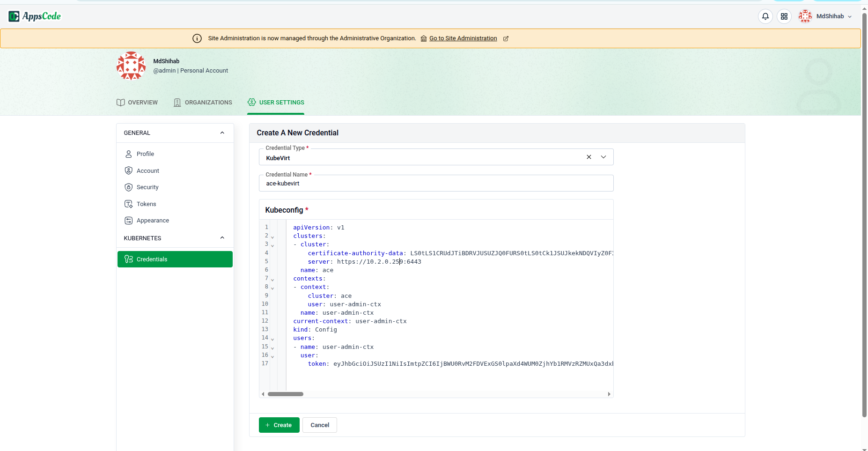
Task: Fold the clusters block at line 2
Action: 272,237
